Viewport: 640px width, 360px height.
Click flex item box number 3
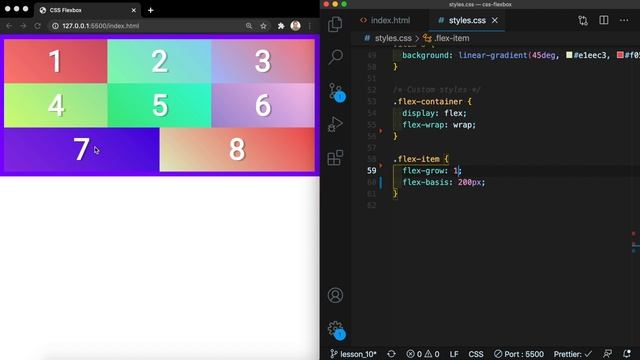coord(263,61)
